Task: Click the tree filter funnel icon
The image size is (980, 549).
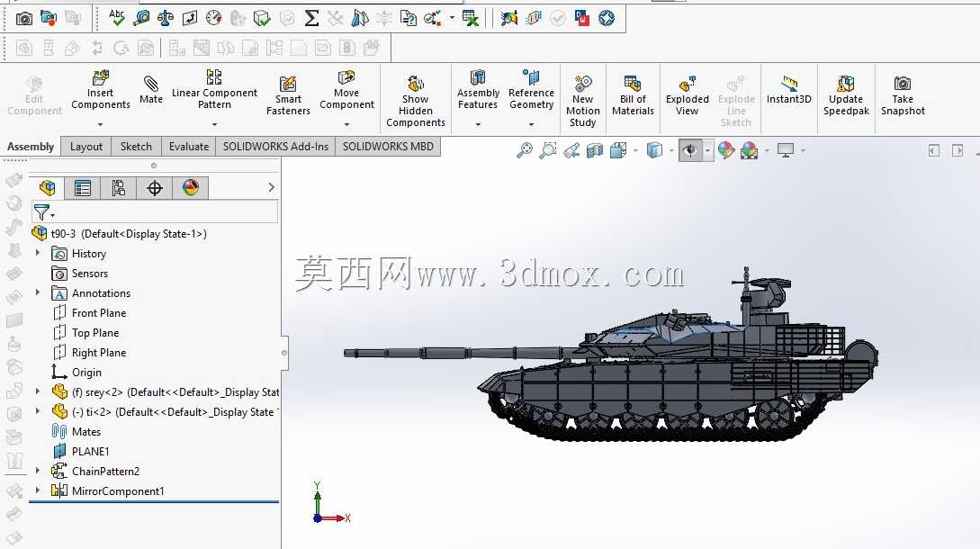Action: pos(42,212)
